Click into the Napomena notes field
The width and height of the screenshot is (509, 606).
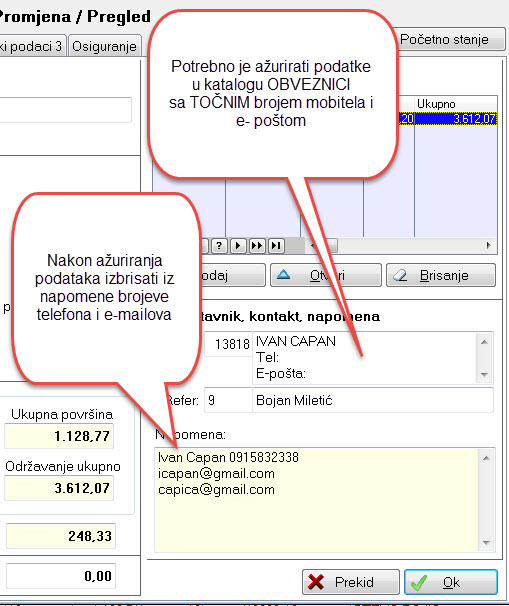click(x=317, y=500)
